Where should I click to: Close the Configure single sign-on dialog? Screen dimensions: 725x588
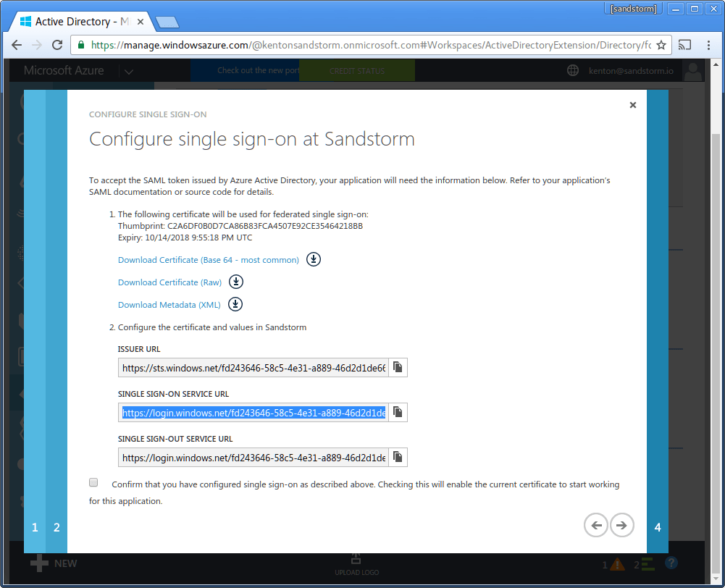(x=633, y=105)
